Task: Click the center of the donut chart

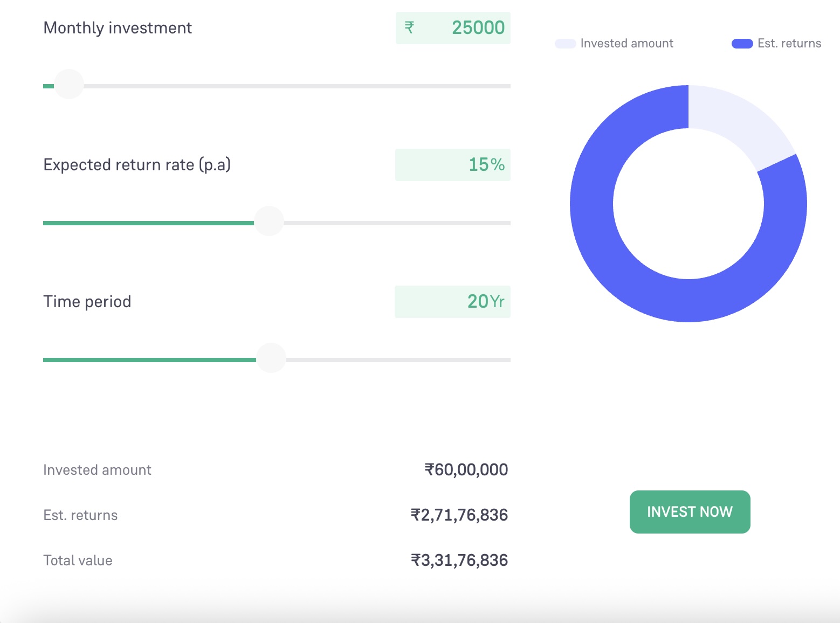Action: click(688, 203)
